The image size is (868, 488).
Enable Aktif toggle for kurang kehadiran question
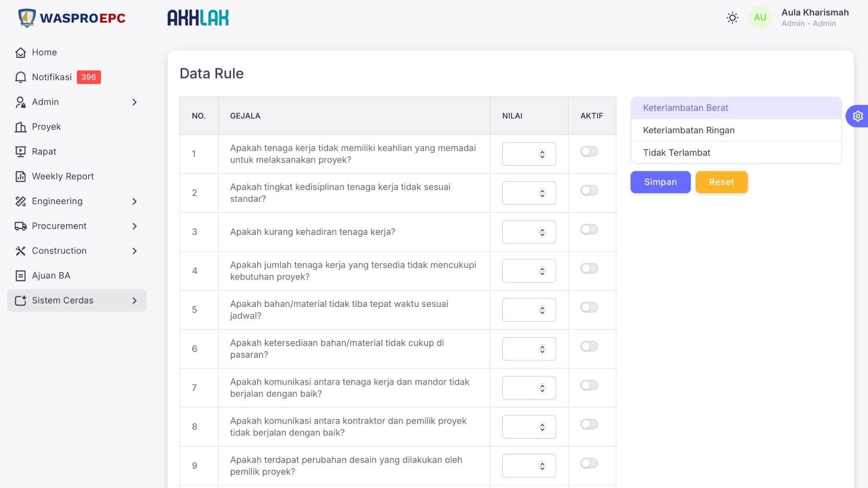pyautogui.click(x=589, y=230)
